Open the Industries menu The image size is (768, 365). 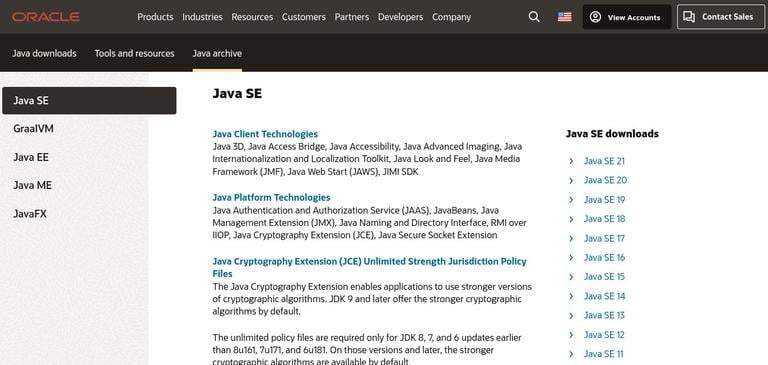point(202,17)
